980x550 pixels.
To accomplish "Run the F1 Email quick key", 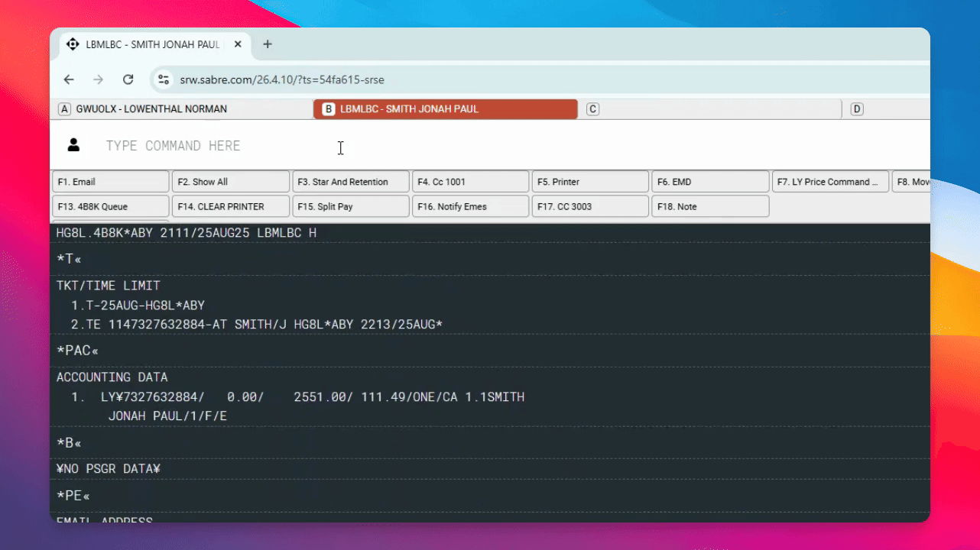I will pos(111,182).
